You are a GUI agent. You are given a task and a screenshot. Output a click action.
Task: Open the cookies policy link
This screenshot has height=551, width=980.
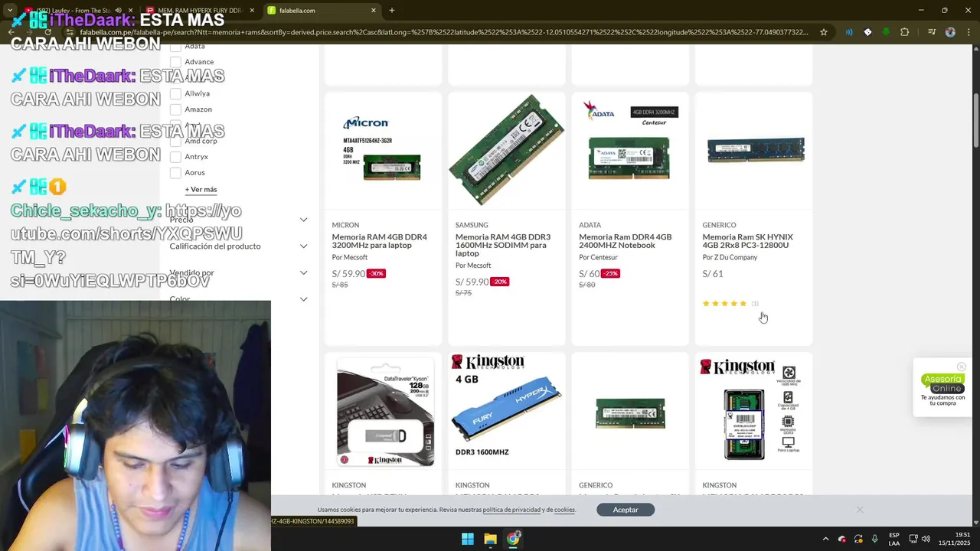[564, 510]
